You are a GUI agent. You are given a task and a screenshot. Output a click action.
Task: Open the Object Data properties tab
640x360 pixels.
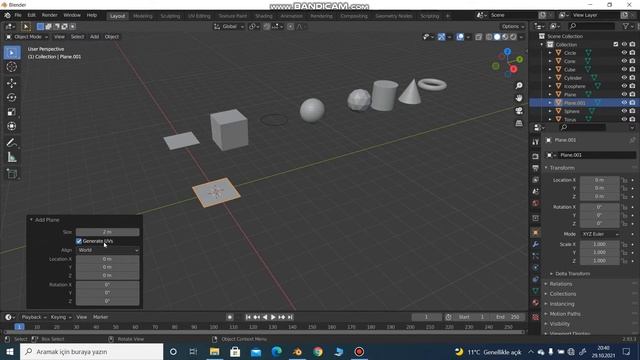pos(536,291)
